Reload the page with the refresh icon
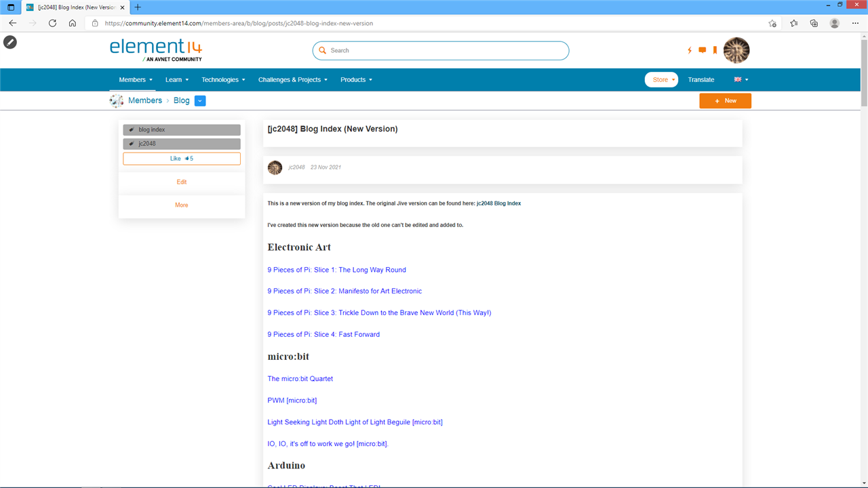This screenshot has height=488, width=868. (52, 23)
